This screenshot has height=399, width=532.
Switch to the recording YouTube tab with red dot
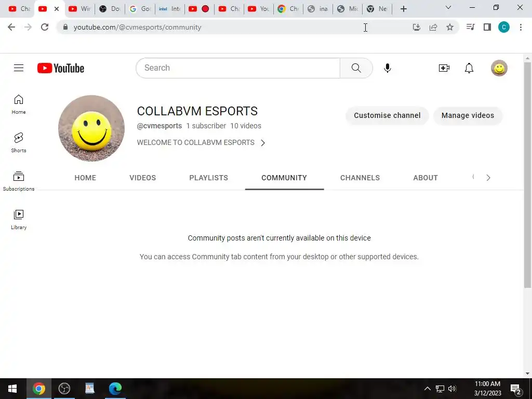199,9
